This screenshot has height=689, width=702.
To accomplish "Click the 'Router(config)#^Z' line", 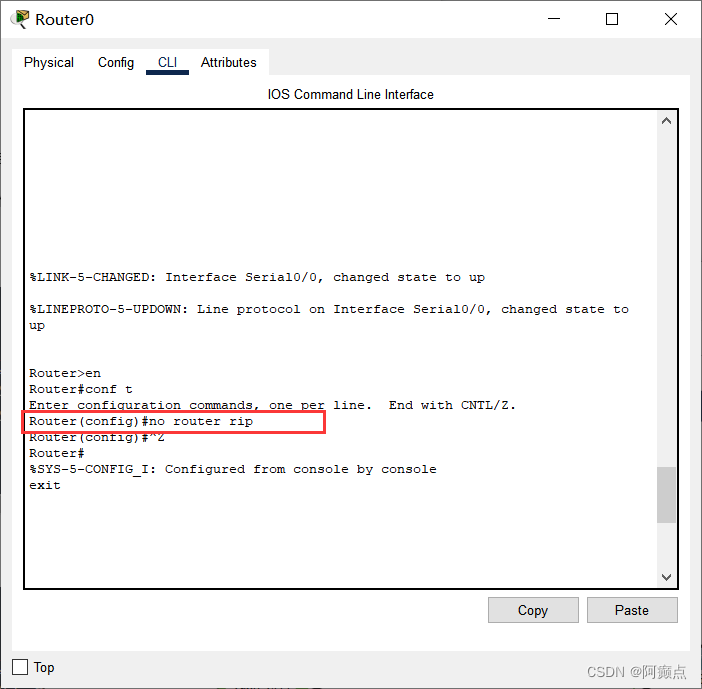I will coord(97,437).
